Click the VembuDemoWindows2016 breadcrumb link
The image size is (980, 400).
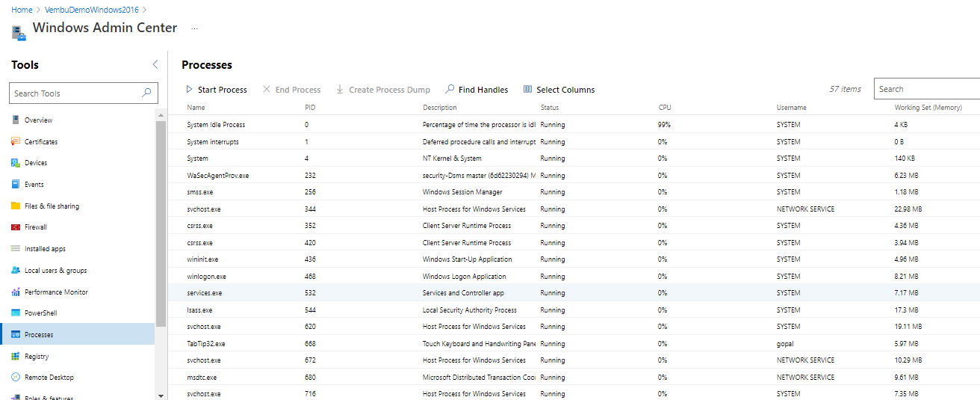pos(93,10)
